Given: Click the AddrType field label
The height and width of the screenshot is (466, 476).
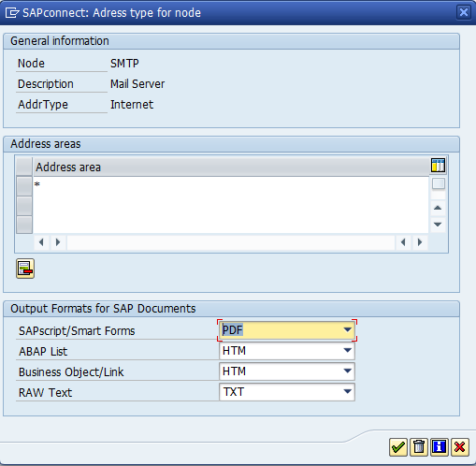Looking at the screenshot, I should (43, 105).
